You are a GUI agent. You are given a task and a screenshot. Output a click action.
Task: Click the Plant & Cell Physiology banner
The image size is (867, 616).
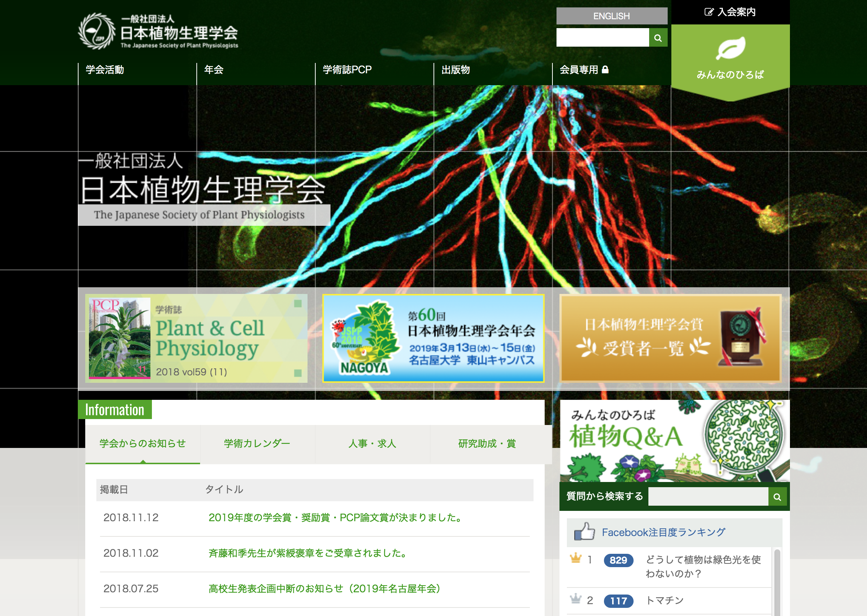click(x=196, y=338)
